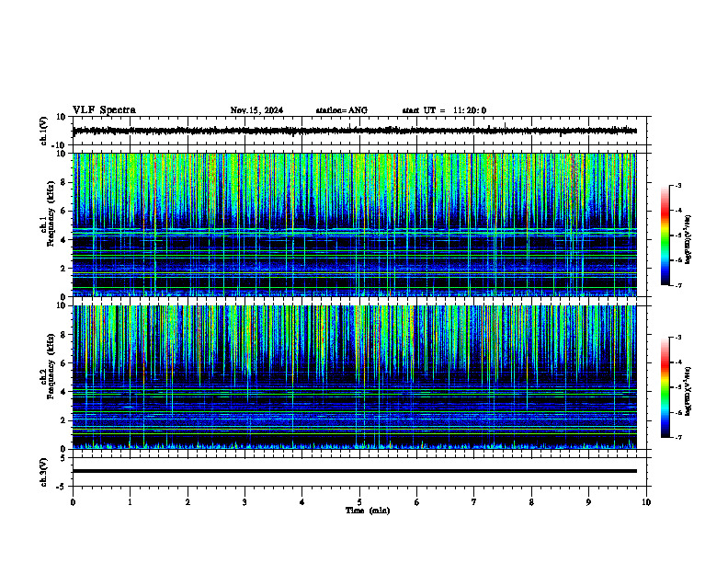Click the ch.1 "log(PSD)" colorbar label
The width and height of the screenshot is (728, 563).
point(688,239)
